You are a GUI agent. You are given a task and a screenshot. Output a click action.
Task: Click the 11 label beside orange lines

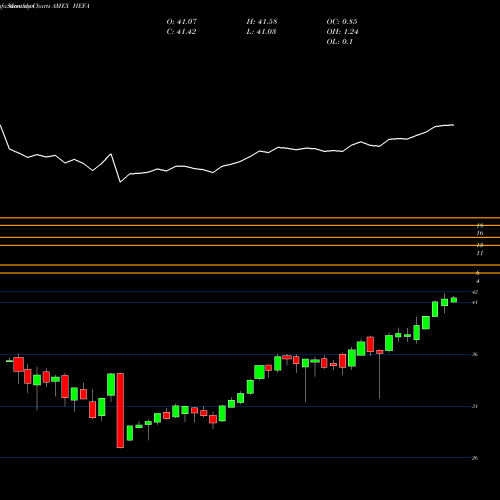point(480,253)
